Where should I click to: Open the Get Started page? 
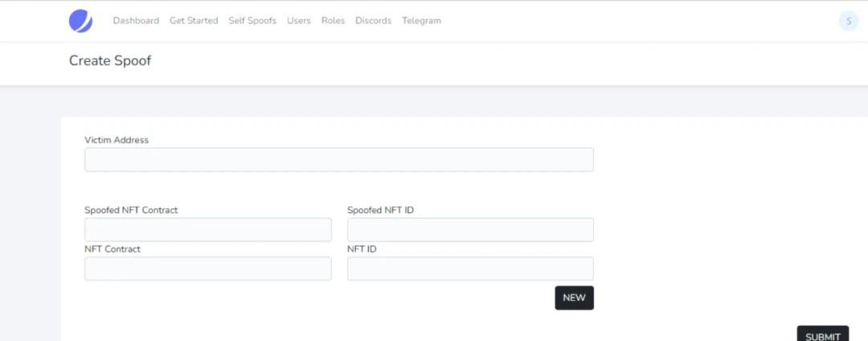pos(194,21)
